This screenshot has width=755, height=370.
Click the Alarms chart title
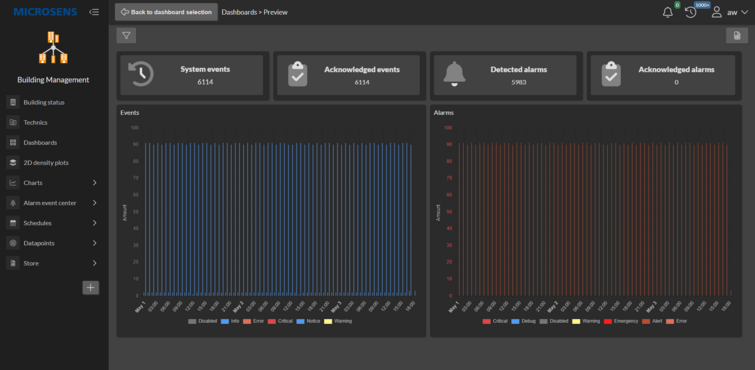[x=443, y=113]
